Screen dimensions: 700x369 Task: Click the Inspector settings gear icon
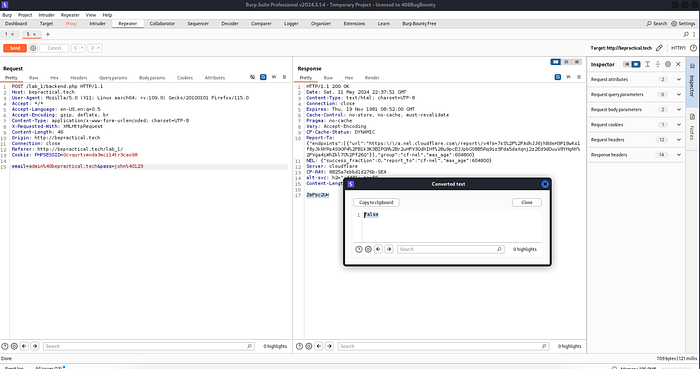coord(668,64)
